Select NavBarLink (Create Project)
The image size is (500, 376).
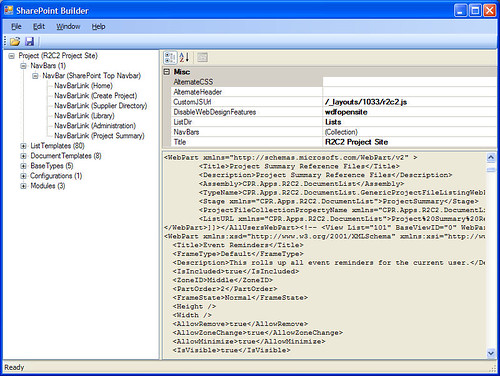pos(96,96)
